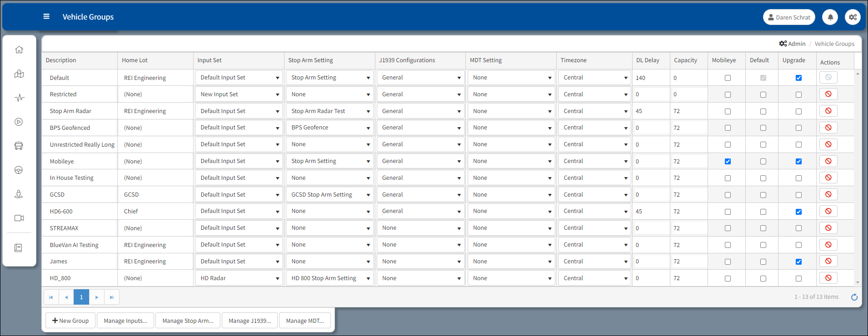Open the steering wheel icon in sidebar
The width and height of the screenshot is (868, 336).
tap(19, 170)
